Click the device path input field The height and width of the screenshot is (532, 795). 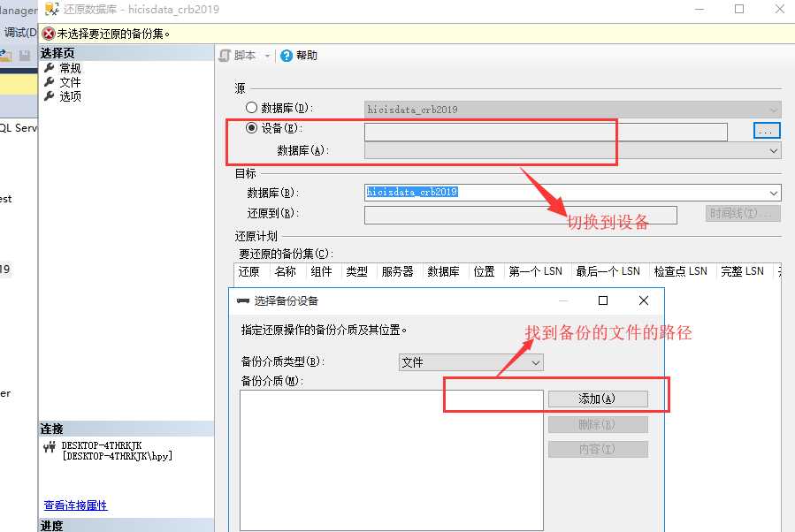point(546,132)
